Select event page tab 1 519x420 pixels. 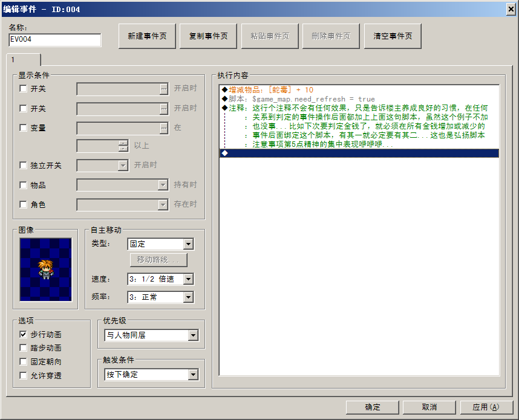(23, 60)
